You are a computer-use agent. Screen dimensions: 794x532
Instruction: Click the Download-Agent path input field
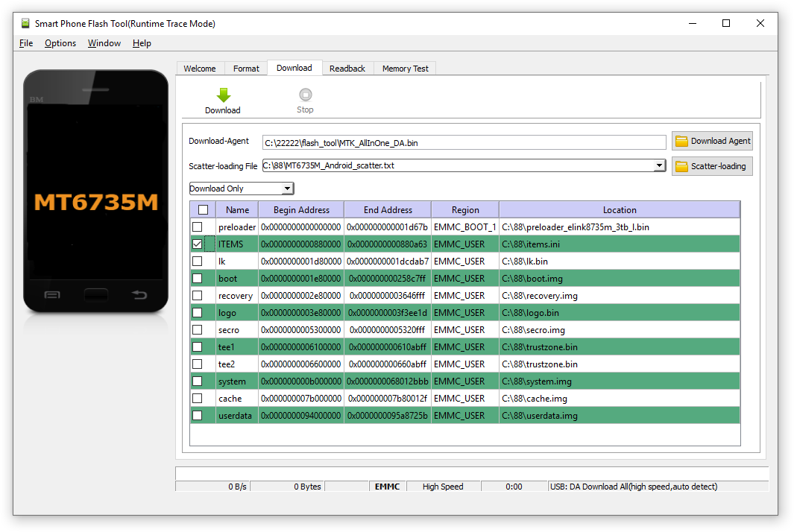click(x=464, y=142)
